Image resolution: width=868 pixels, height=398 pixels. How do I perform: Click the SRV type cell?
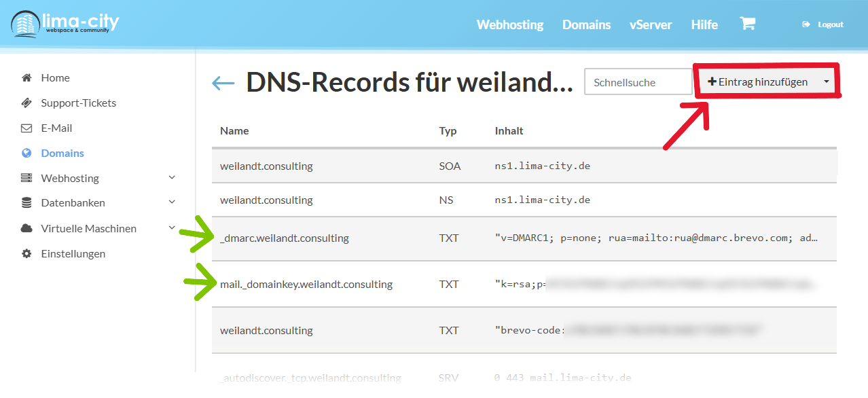click(449, 378)
